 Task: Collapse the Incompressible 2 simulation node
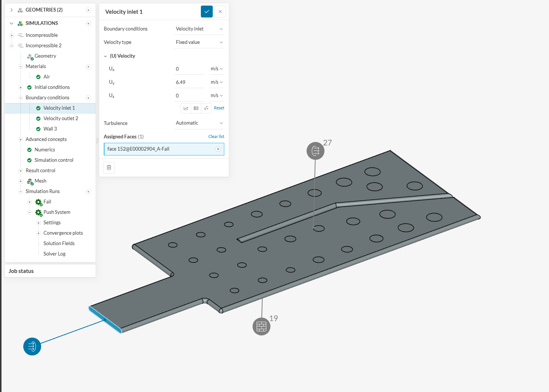coord(12,46)
